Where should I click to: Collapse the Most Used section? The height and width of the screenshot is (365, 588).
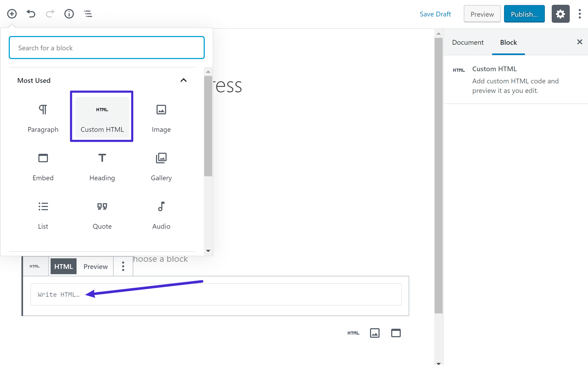(x=183, y=80)
